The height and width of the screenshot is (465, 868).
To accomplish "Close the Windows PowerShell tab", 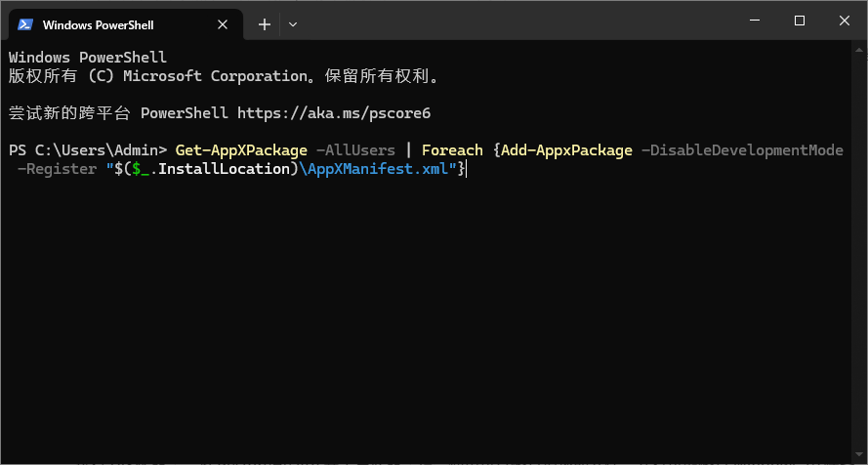I will tap(227, 24).
